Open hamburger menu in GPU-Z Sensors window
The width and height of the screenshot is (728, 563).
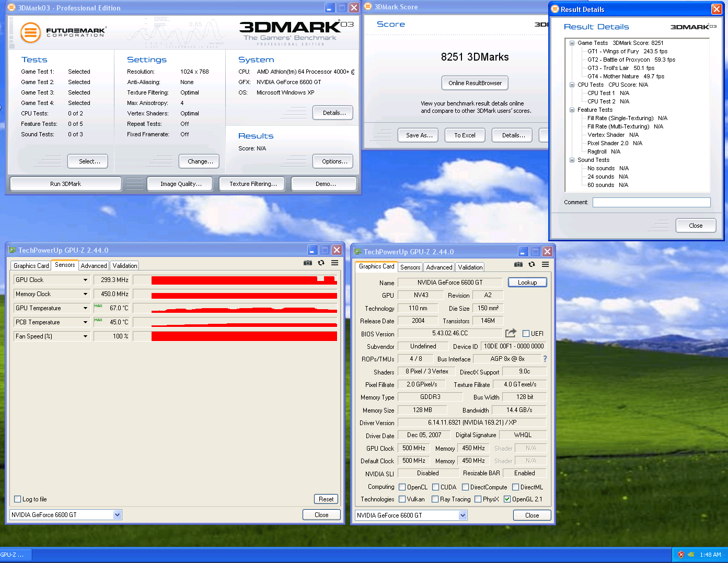click(335, 263)
